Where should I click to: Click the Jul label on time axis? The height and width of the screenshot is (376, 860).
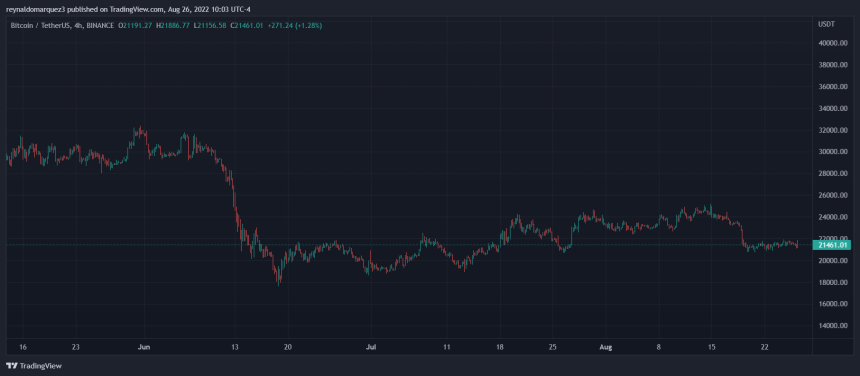point(371,347)
